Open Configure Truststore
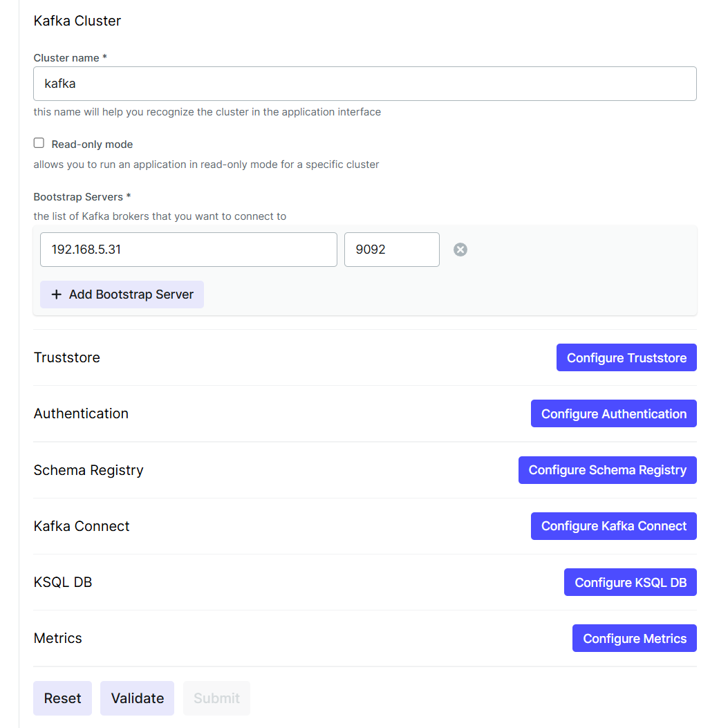This screenshot has height=728, width=728. (x=626, y=357)
